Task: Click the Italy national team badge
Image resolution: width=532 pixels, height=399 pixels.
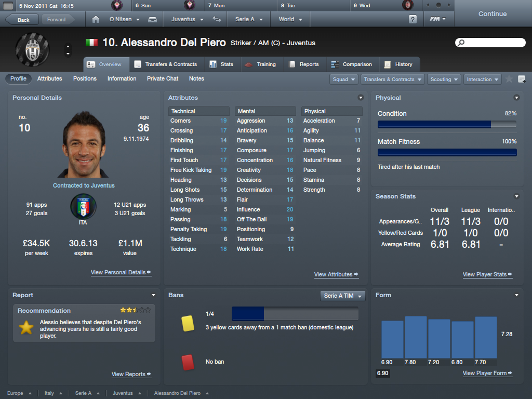Action: (83, 206)
